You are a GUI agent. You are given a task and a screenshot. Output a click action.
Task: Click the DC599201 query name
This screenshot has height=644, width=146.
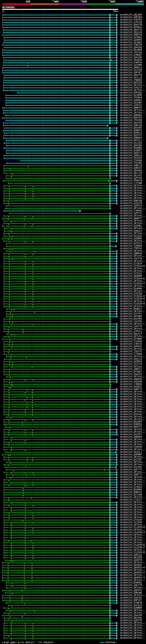(x=8, y=8)
